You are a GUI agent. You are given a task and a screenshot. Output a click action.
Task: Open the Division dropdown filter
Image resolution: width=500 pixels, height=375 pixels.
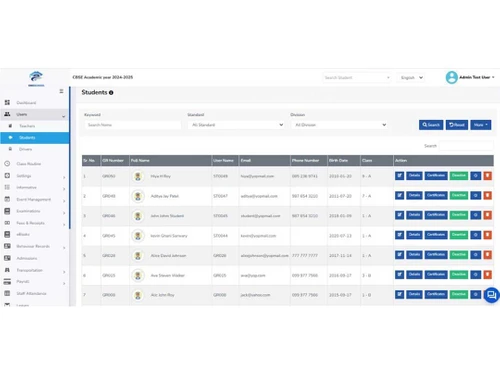click(x=339, y=125)
